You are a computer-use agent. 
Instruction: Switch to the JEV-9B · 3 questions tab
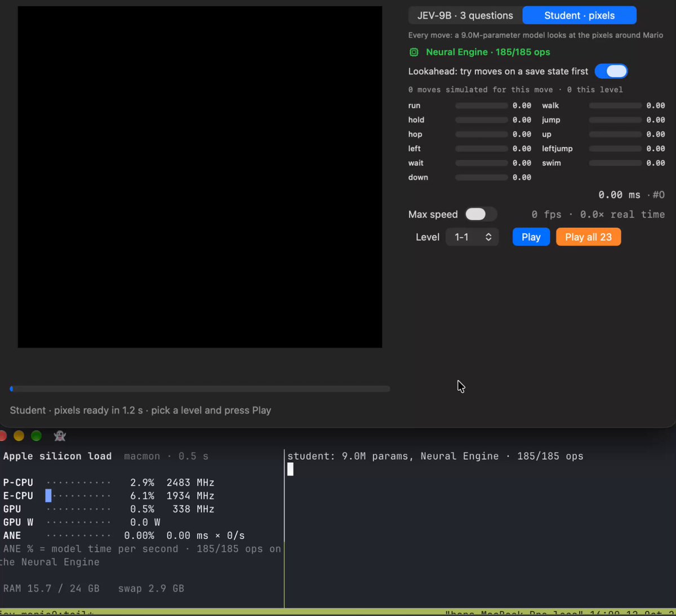tap(465, 16)
